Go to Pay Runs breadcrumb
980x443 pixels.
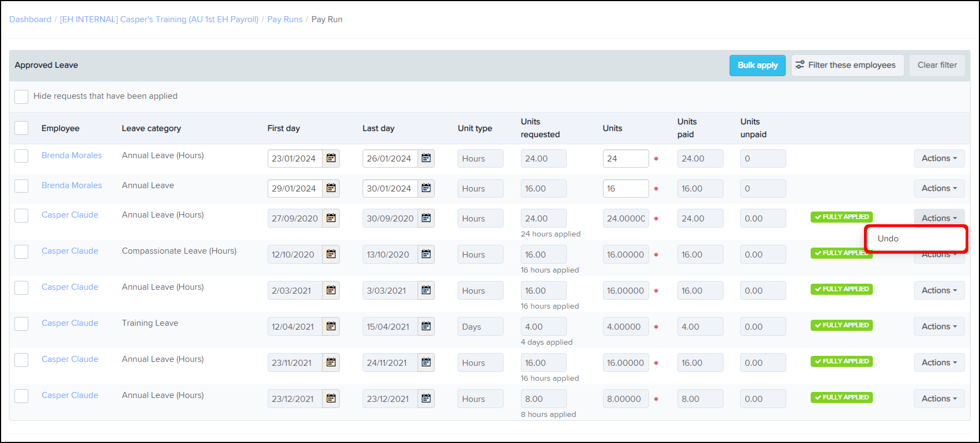coord(285,19)
